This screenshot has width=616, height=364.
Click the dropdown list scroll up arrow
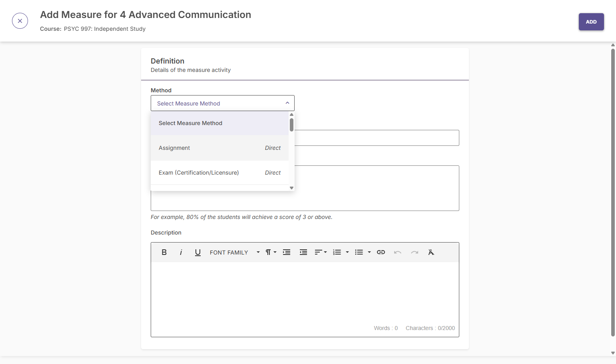291,115
